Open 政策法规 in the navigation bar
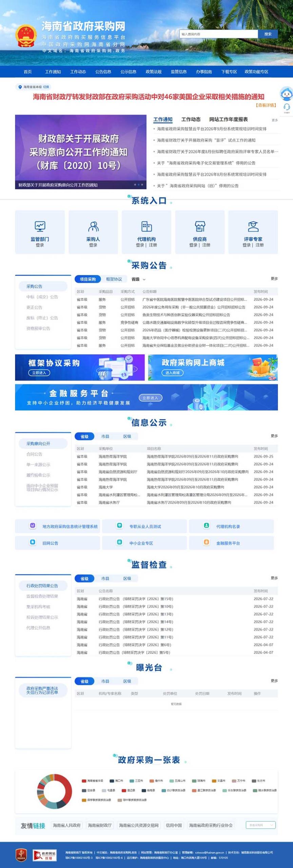 tap(154, 72)
